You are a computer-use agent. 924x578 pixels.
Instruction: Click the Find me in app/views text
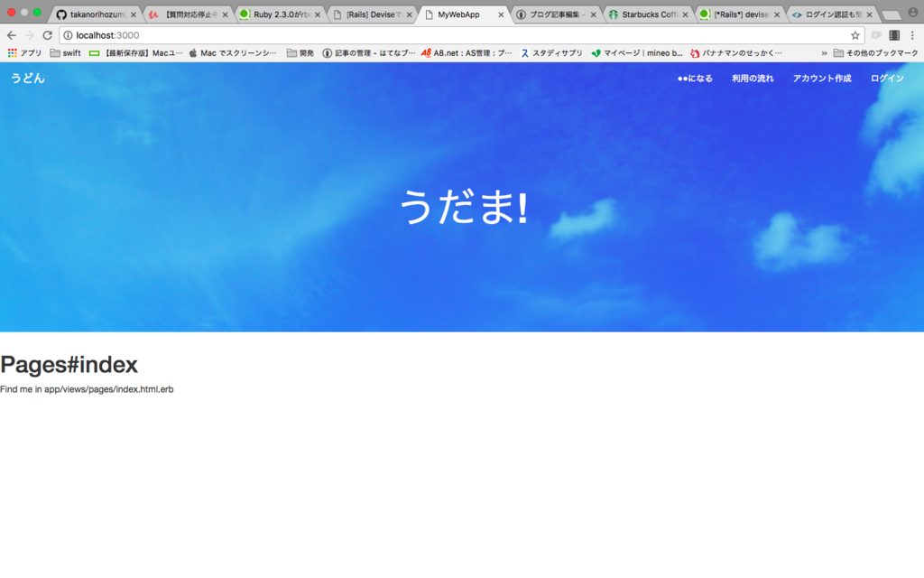point(87,389)
